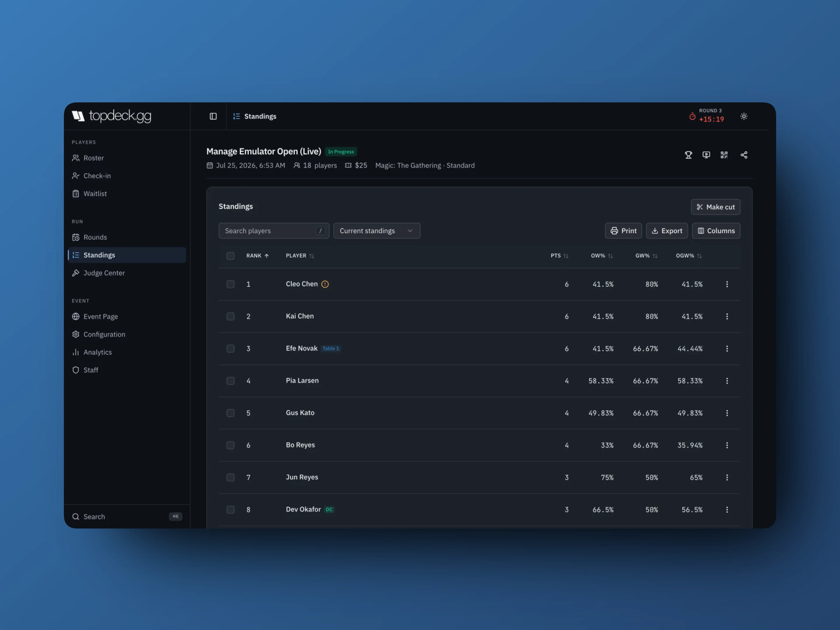The height and width of the screenshot is (630, 840).
Task: Click the In Progress status badge
Action: click(x=341, y=151)
